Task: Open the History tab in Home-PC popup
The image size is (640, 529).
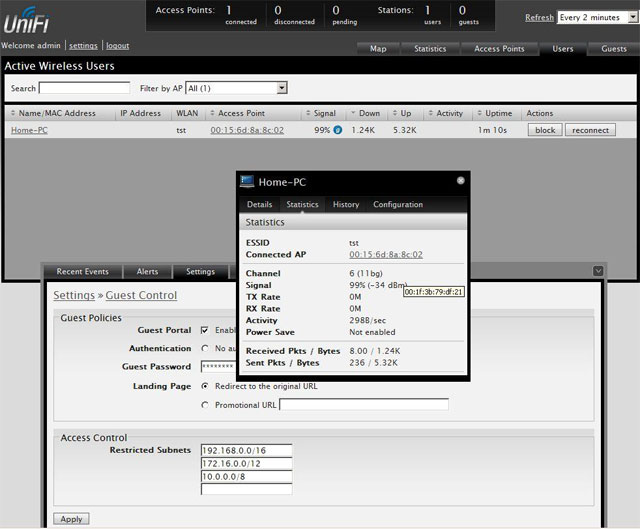Action: (346, 204)
